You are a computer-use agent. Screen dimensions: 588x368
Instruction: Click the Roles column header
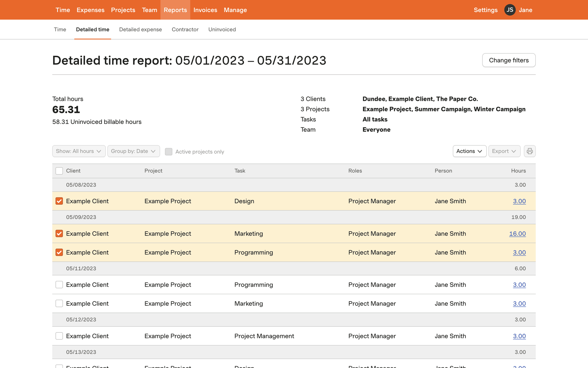click(x=355, y=171)
